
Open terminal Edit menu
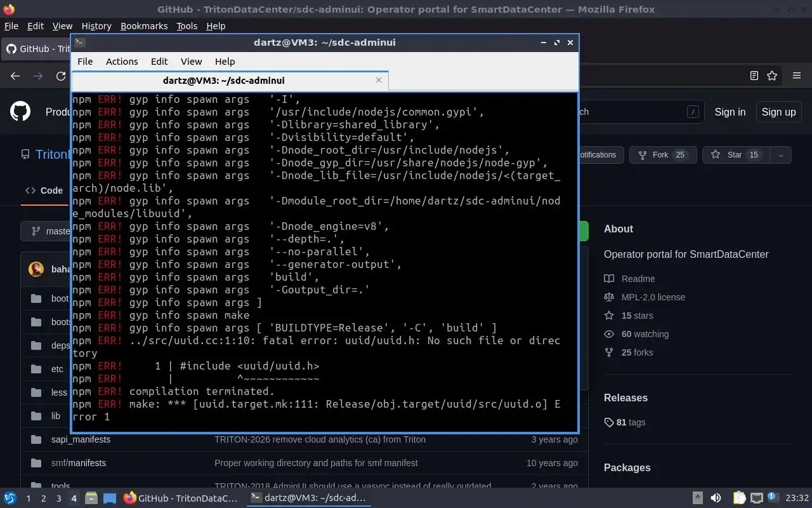[159, 62]
